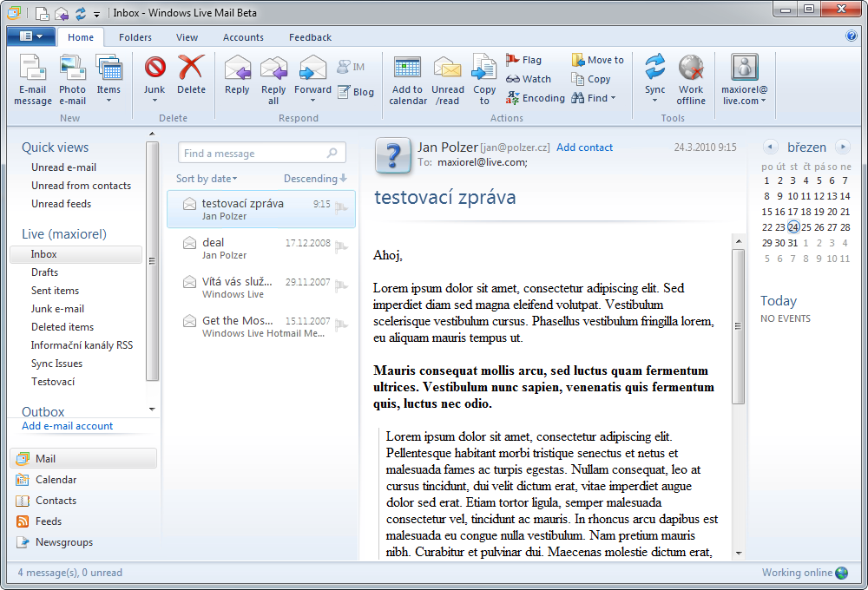The width and height of the screenshot is (868, 590).
Task: Add message to calendar
Action: (x=408, y=80)
